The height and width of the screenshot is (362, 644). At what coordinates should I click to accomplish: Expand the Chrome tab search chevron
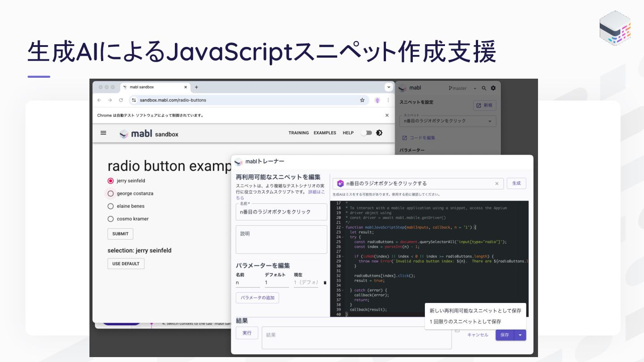[x=388, y=87]
